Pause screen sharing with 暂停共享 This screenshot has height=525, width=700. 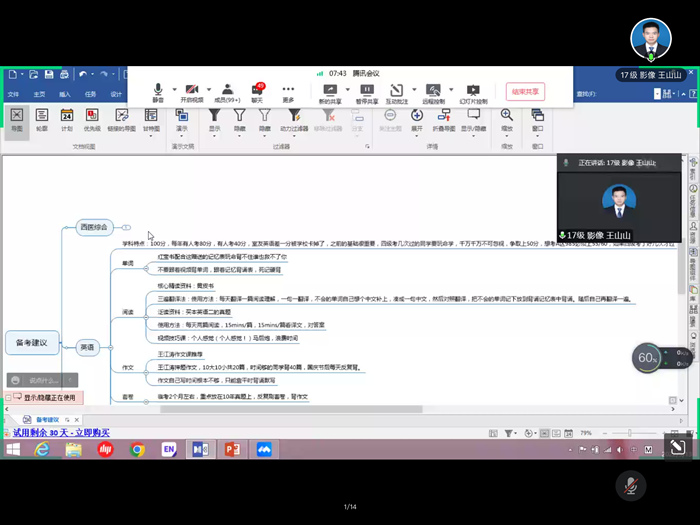pos(367,89)
